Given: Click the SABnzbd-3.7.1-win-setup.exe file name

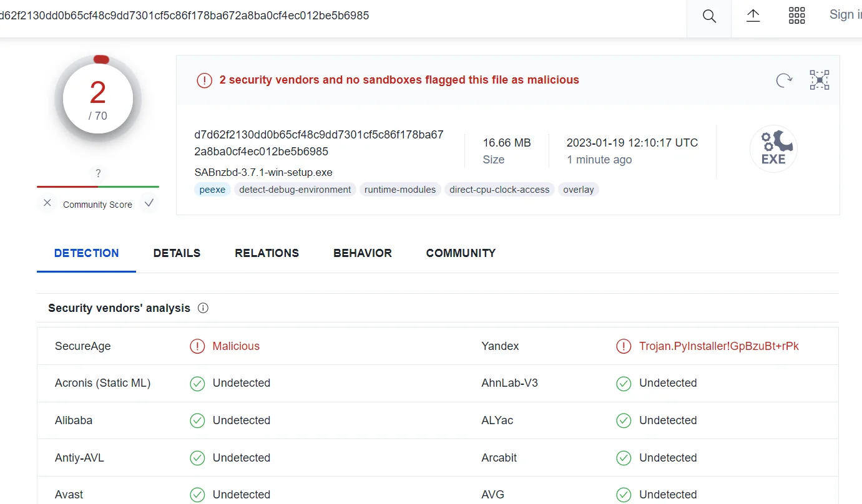Looking at the screenshot, I should [263, 172].
